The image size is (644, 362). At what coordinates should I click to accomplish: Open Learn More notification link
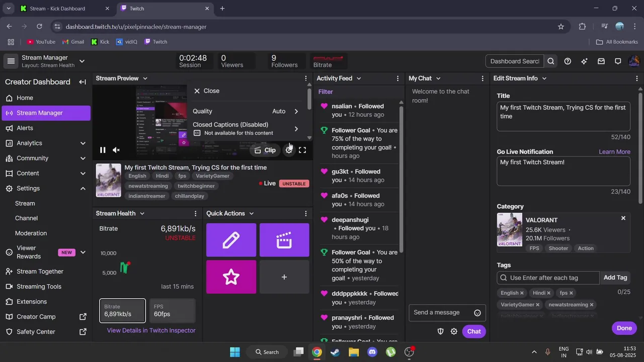pos(614,152)
